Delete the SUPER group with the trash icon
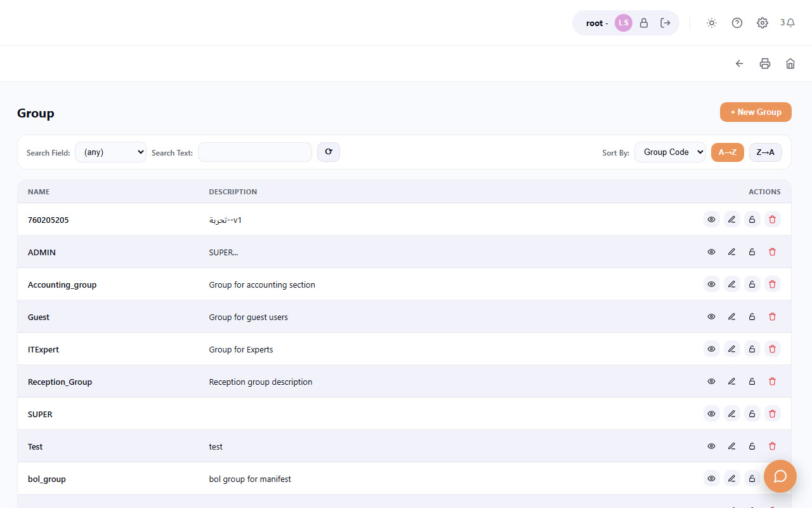Screen dimensions: 812x508 tap(773, 414)
